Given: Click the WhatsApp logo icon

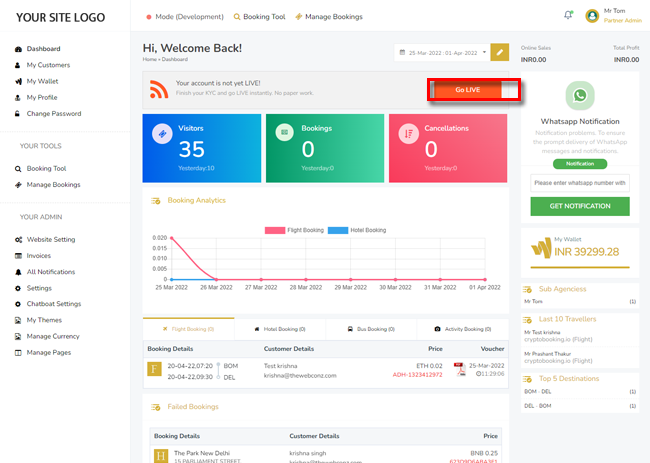Looking at the screenshot, I should [x=580, y=96].
